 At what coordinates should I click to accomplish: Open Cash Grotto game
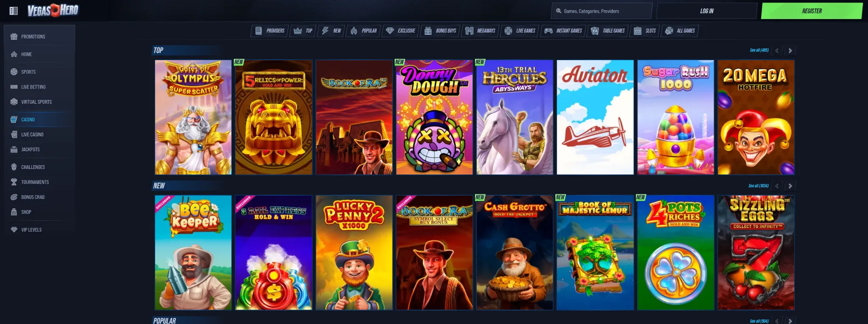point(515,253)
